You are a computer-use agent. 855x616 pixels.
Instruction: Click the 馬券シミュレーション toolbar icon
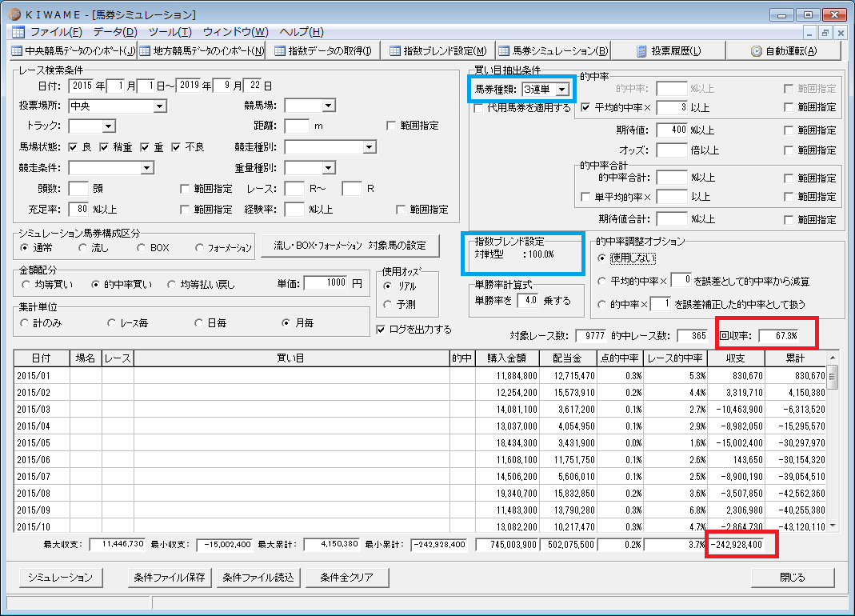(x=504, y=50)
